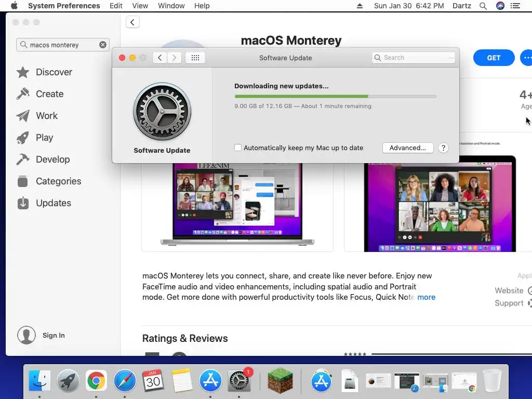Open System Preferences icon in the Dock
Screen dimensions: 532x399
click(x=239, y=381)
